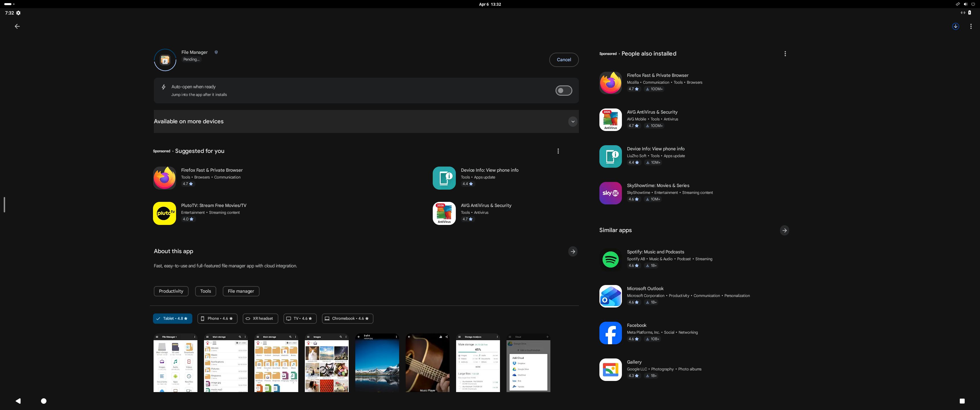Viewport: 980px width, 410px height.
Task: Tap the Spotify icon in Similar apps
Action: (610, 259)
